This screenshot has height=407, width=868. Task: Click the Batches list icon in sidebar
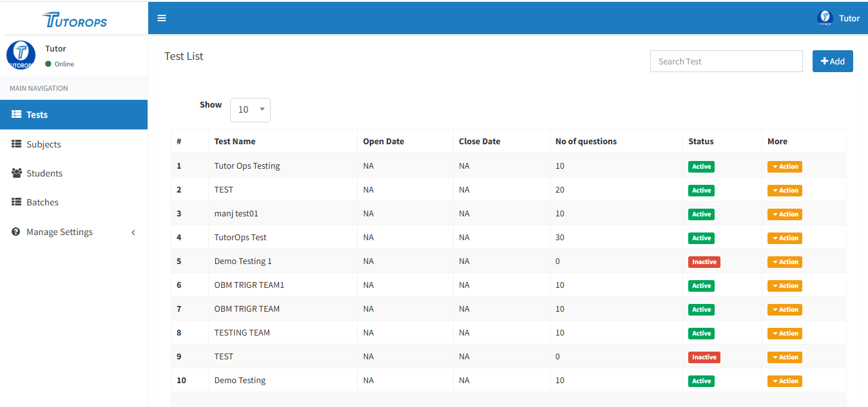pos(17,202)
